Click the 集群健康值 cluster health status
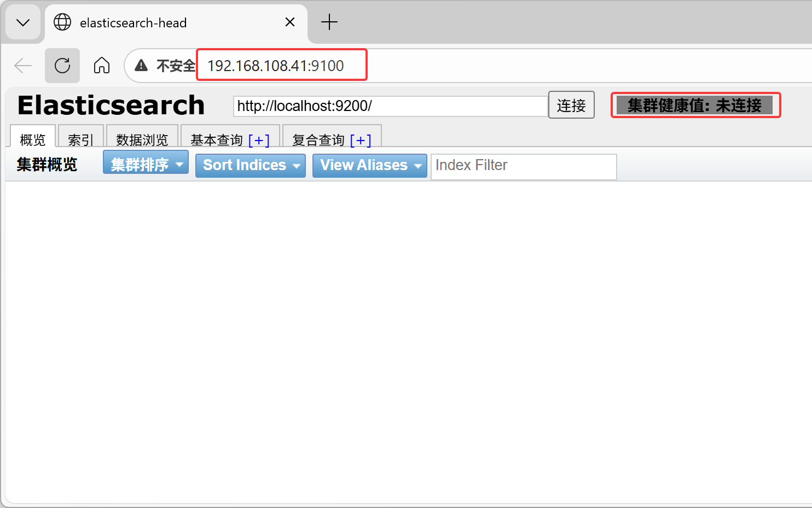This screenshot has width=812, height=508. point(695,105)
